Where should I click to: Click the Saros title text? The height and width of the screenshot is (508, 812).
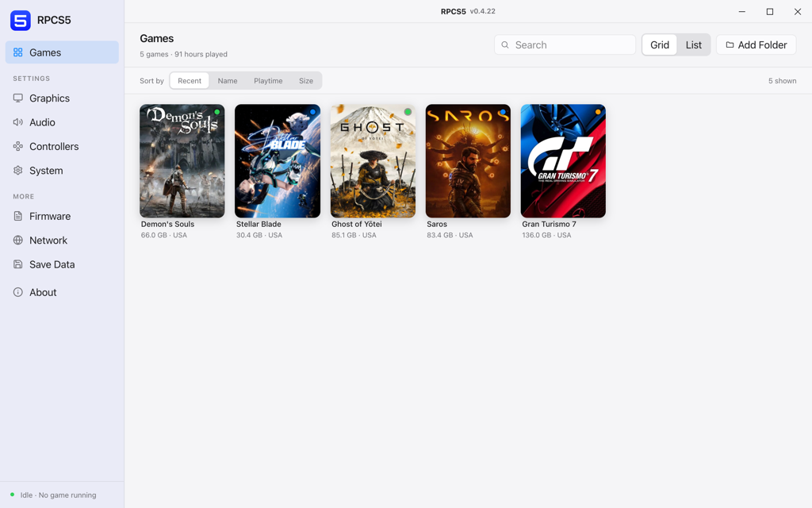tap(437, 224)
